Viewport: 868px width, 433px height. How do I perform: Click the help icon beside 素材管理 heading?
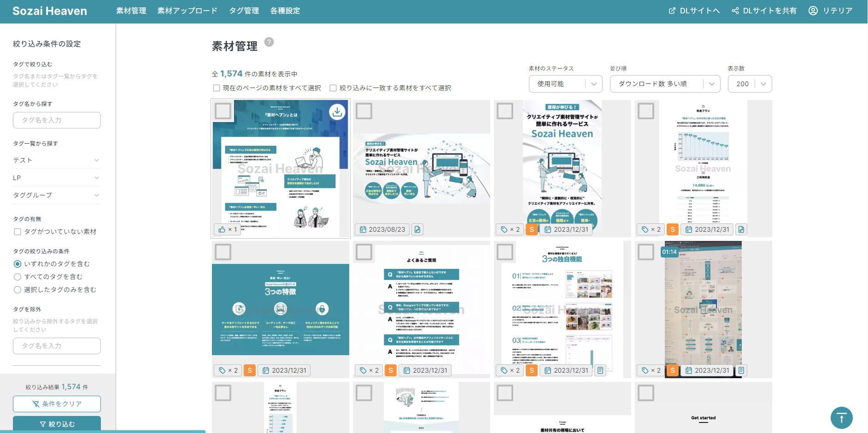pyautogui.click(x=269, y=42)
